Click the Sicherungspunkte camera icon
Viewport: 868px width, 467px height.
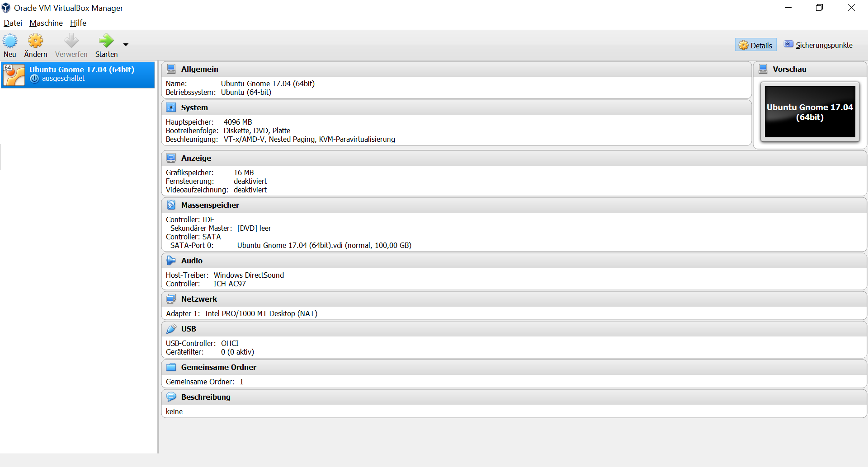tap(788, 44)
